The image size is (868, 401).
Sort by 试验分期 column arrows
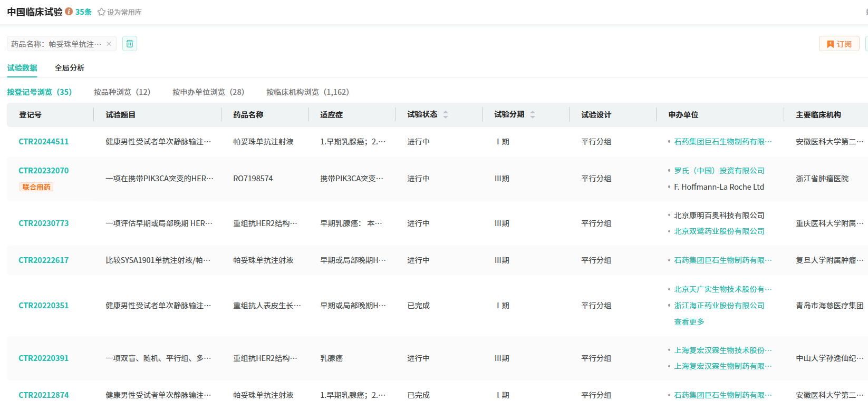click(533, 115)
